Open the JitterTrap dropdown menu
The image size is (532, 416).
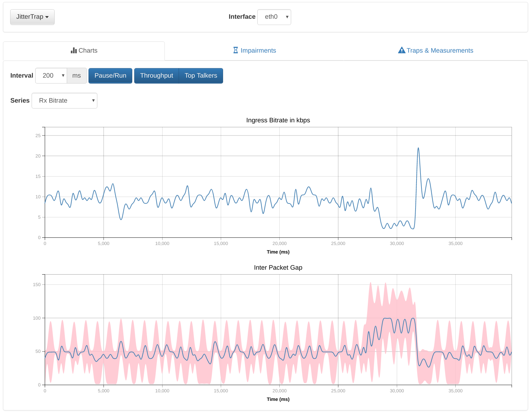point(32,17)
